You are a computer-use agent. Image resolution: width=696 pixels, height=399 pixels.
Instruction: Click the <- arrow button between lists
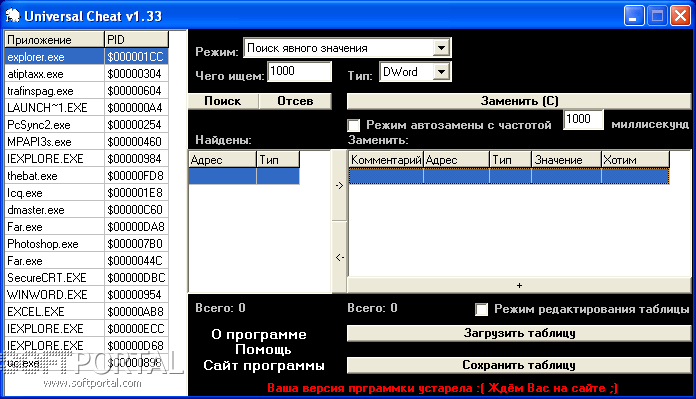pyautogui.click(x=340, y=257)
